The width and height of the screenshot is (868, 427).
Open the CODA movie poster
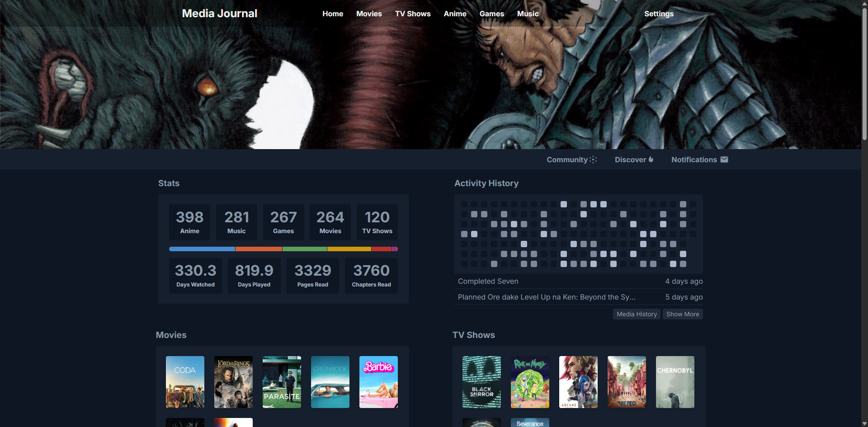185,382
